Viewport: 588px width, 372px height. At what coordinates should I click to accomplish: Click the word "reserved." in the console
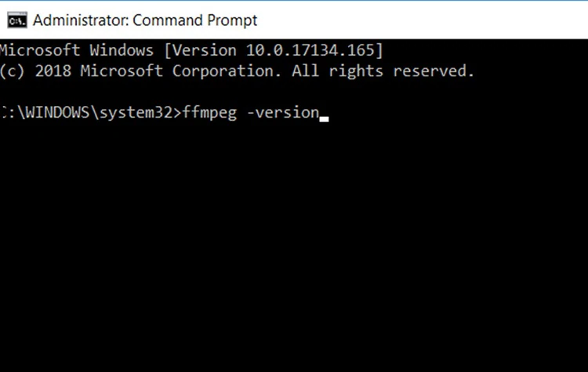[434, 71]
